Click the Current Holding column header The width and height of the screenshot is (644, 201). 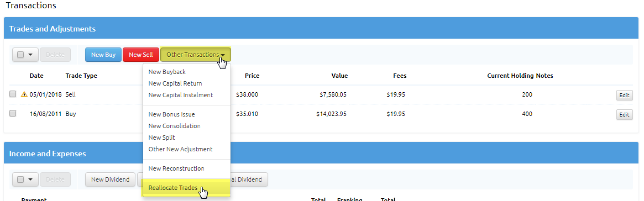[511, 76]
